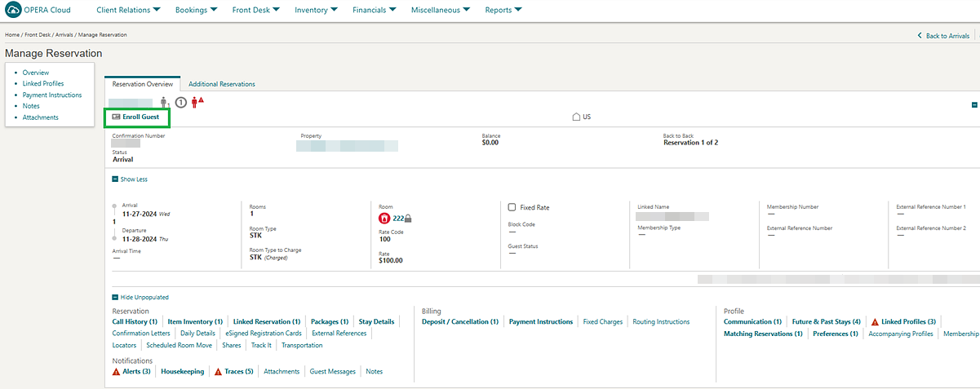
Task: Jump to Overview in side list
Action: coord(36,73)
